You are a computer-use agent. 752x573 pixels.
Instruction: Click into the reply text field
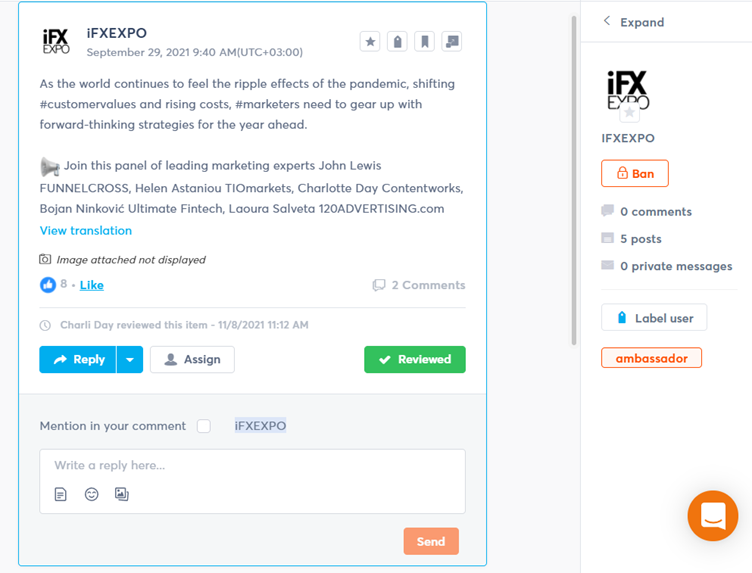pos(252,466)
